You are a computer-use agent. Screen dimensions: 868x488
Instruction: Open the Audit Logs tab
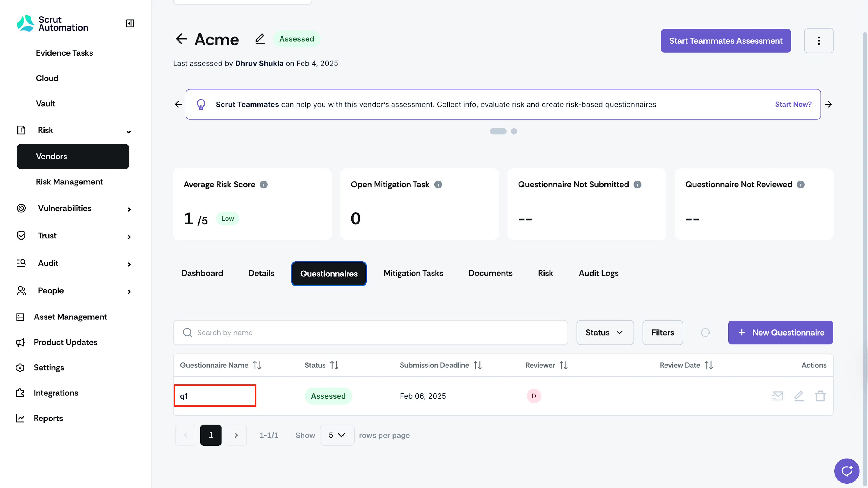[598, 273]
